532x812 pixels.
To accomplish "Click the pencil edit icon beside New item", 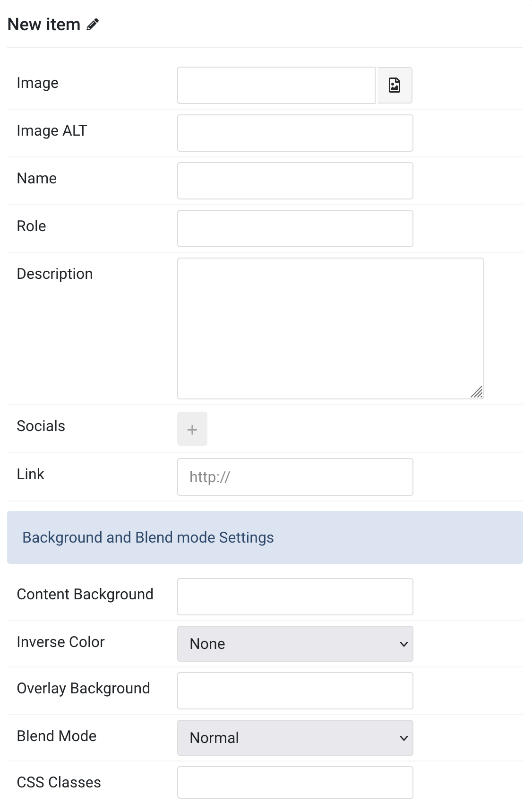I will [93, 25].
